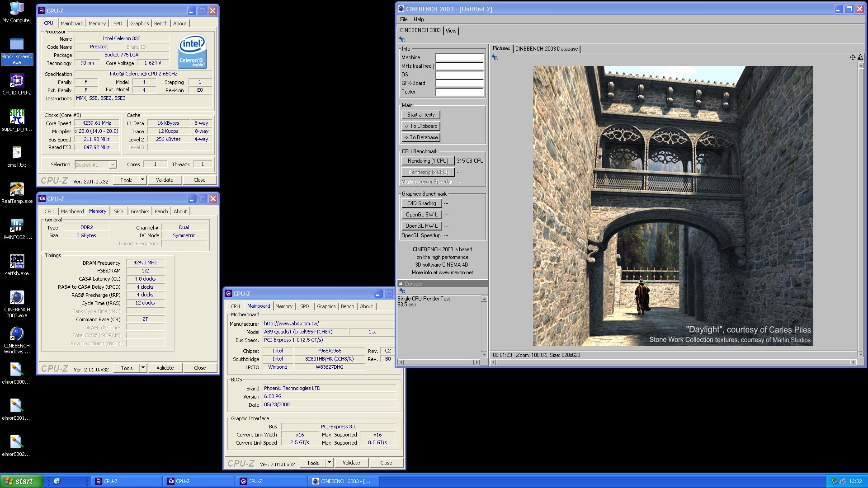
Task: Click pin icon under CINEBENCH 2003 tab
Action: coord(402,40)
